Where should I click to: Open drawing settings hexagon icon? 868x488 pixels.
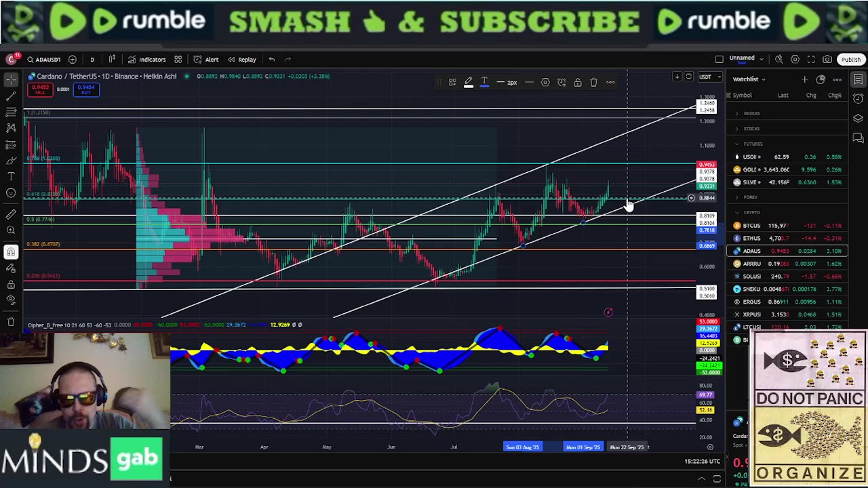[x=545, y=83]
